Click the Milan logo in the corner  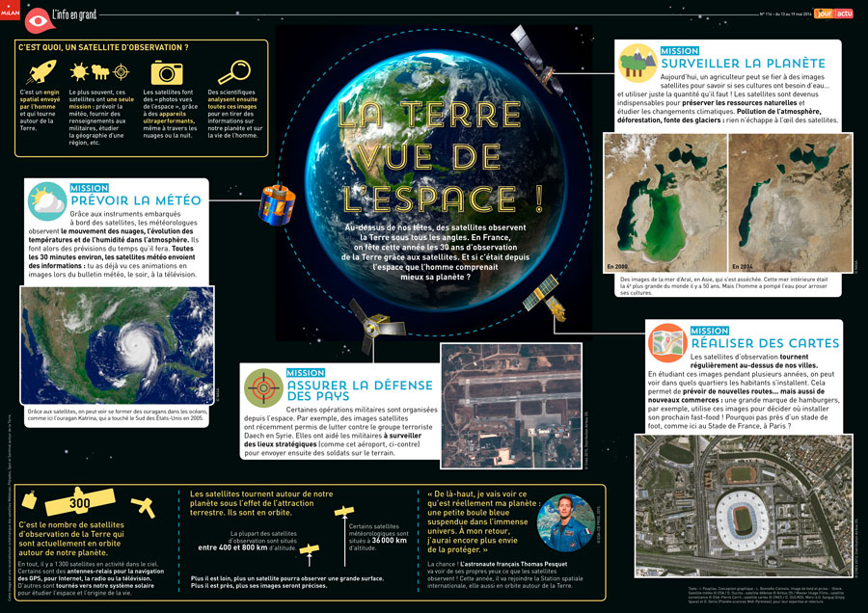point(10,11)
